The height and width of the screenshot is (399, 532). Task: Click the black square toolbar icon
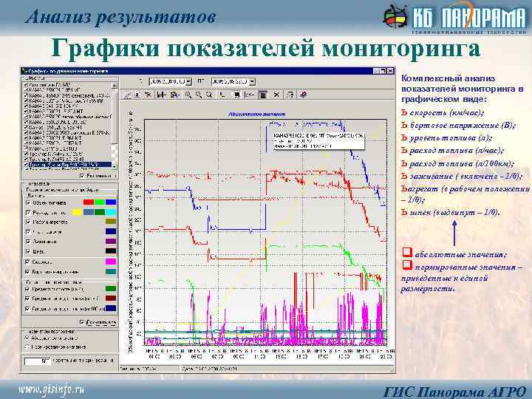(236, 95)
